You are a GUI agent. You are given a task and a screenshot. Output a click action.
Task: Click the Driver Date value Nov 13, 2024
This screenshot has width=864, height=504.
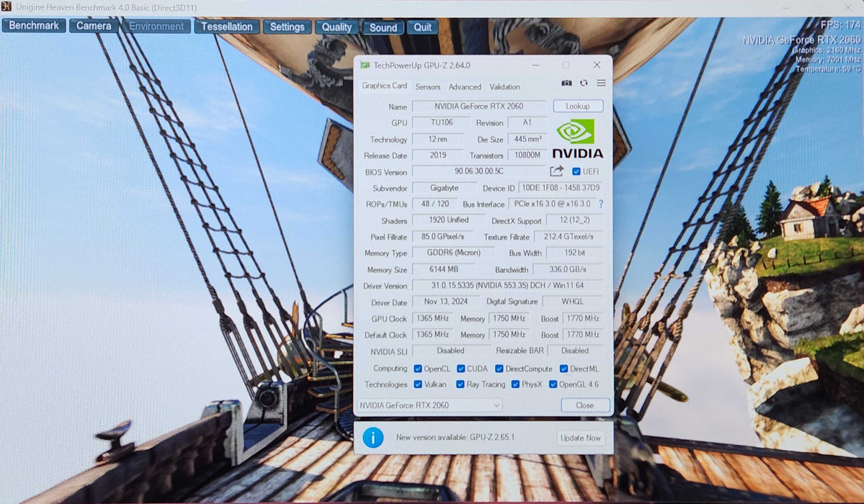[446, 301]
